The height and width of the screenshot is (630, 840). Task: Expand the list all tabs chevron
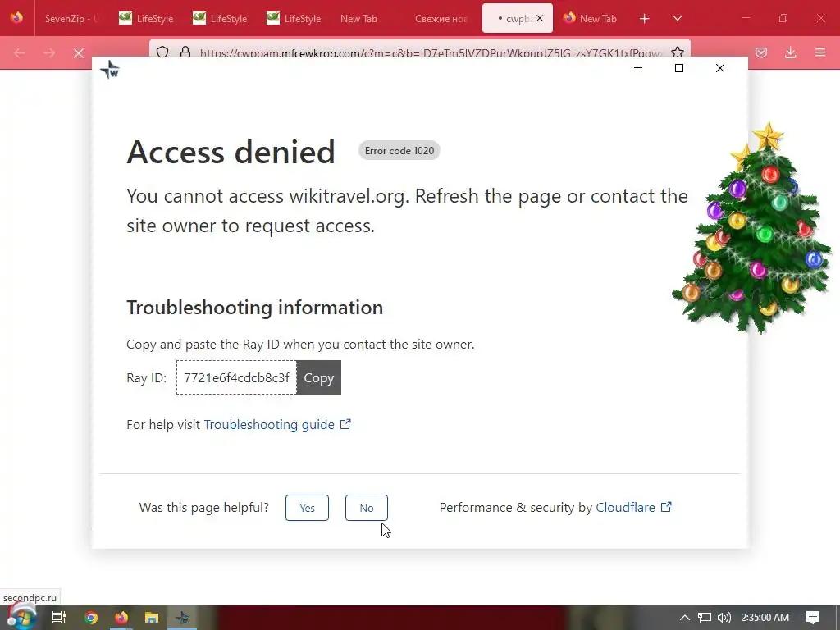677,18
